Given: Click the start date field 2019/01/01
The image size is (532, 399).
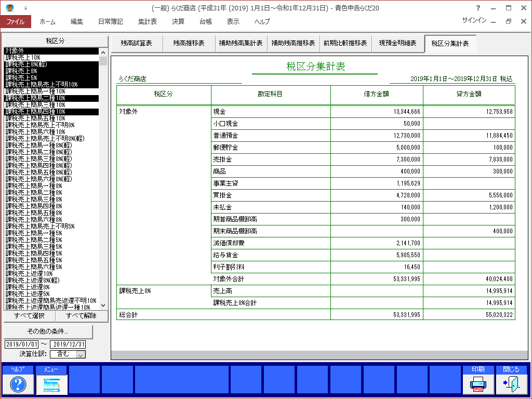Looking at the screenshot, I should [21, 344].
